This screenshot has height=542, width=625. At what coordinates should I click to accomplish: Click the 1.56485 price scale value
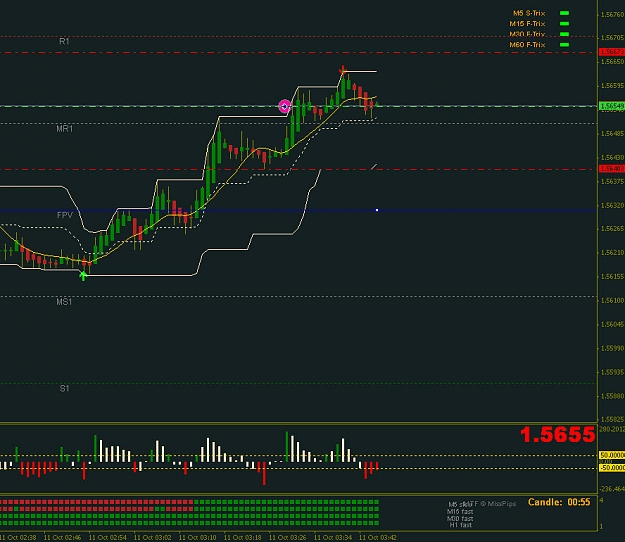612,134
